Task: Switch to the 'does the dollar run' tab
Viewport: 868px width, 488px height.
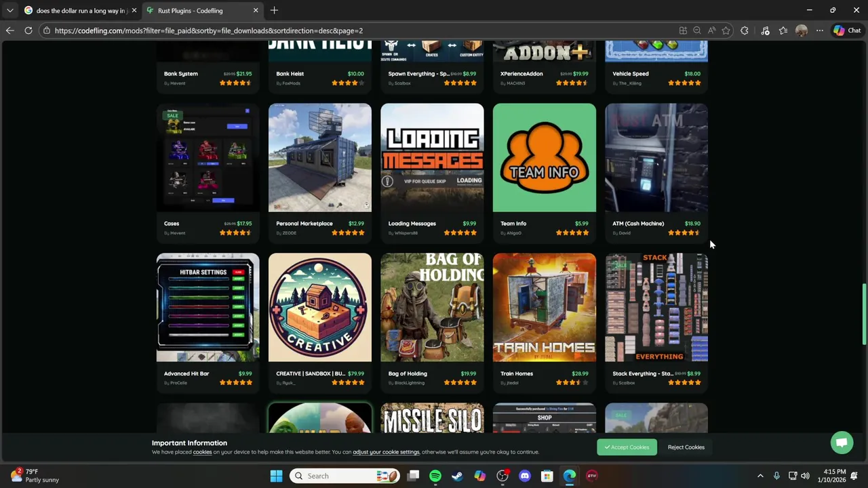Action: tap(80, 10)
